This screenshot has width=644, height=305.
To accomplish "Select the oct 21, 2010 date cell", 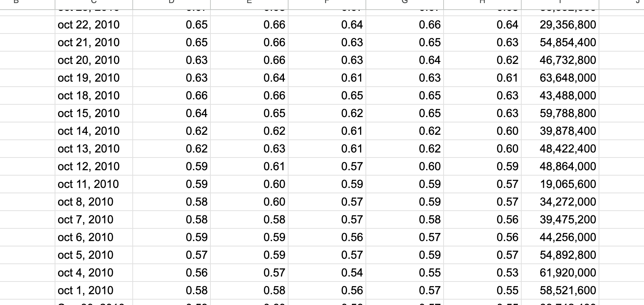I will (94, 42).
